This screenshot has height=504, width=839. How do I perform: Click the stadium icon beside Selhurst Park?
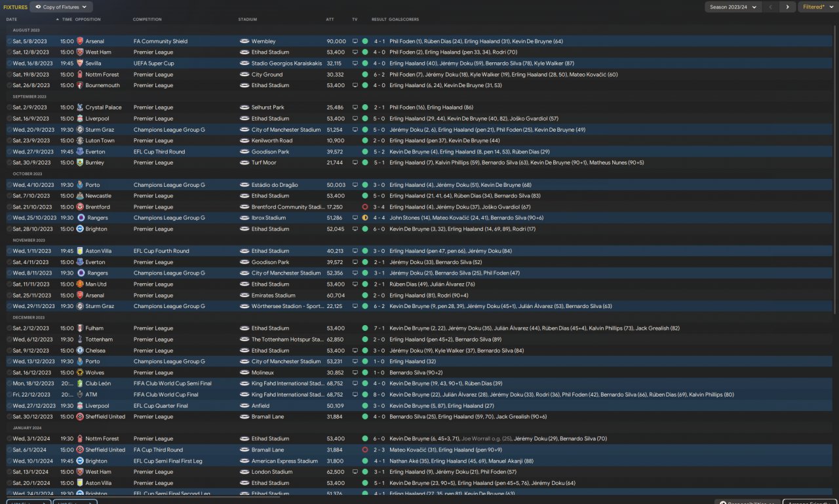(244, 107)
